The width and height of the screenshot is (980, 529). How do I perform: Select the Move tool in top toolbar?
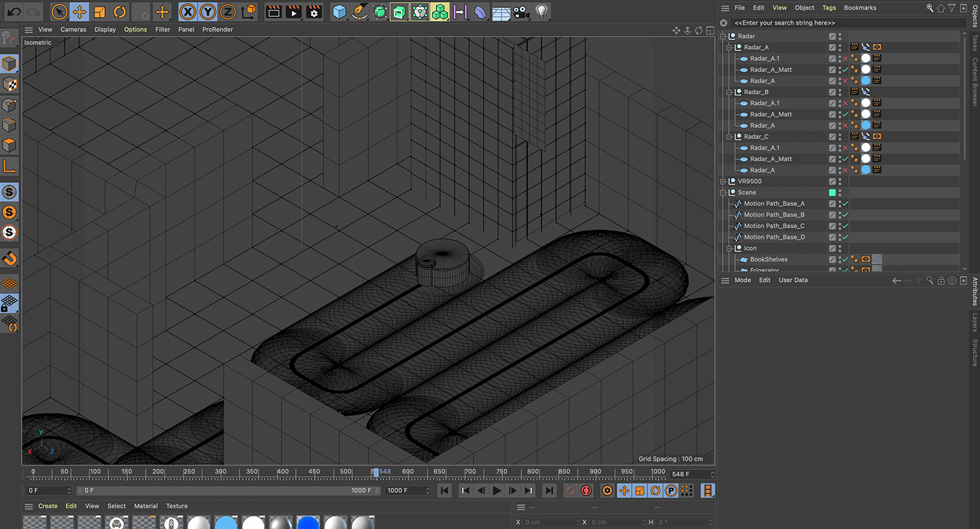point(79,12)
